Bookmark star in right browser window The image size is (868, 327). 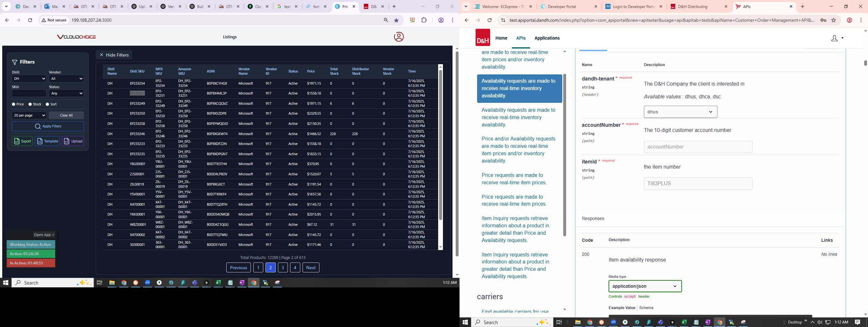coord(834,20)
